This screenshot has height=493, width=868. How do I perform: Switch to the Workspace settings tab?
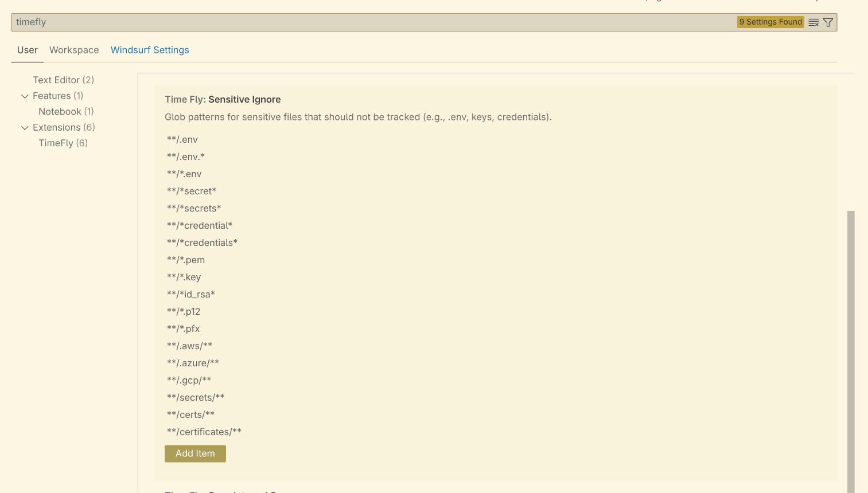[74, 50]
